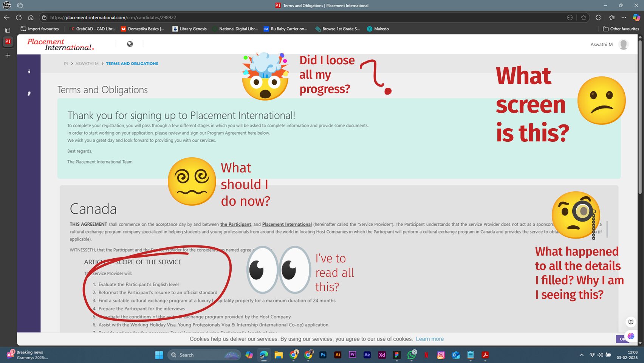Click the address bar URL field
The height and width of the screenshot is (363, 644).
point(302,17)
